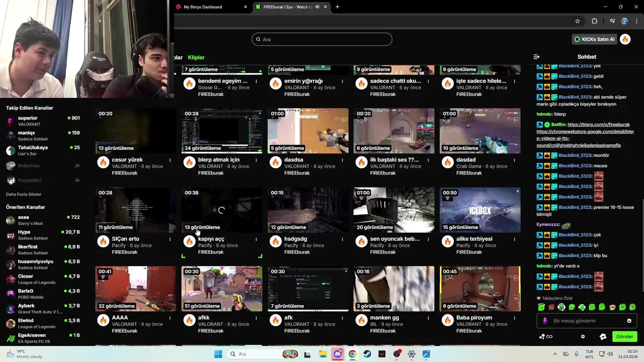Click the Windows Start button

[218, 354]
